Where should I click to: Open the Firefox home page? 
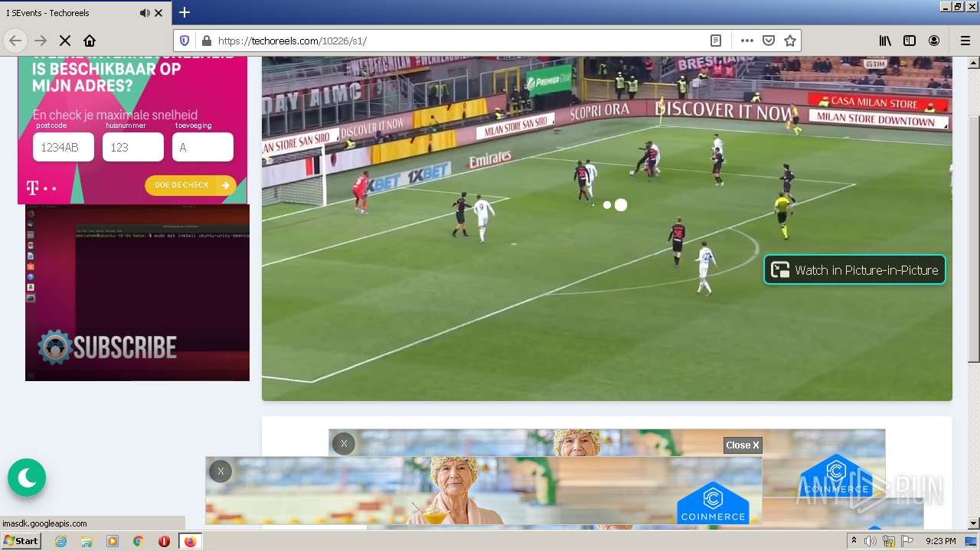tap(90, 41)
